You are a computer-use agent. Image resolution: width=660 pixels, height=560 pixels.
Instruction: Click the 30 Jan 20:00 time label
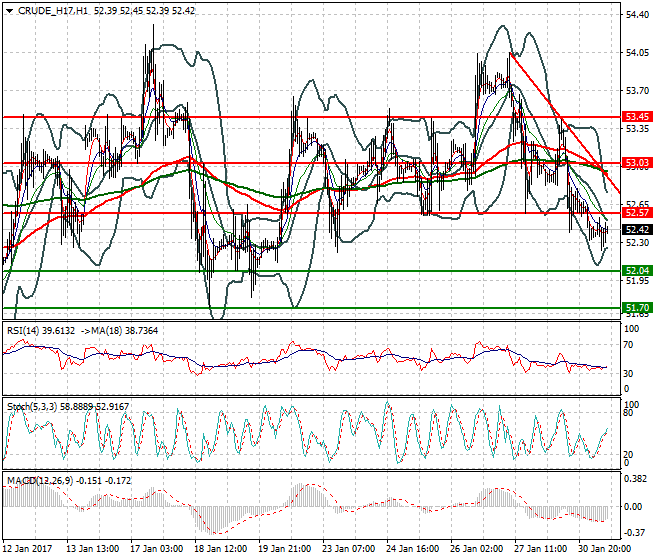tap(604, 549)
